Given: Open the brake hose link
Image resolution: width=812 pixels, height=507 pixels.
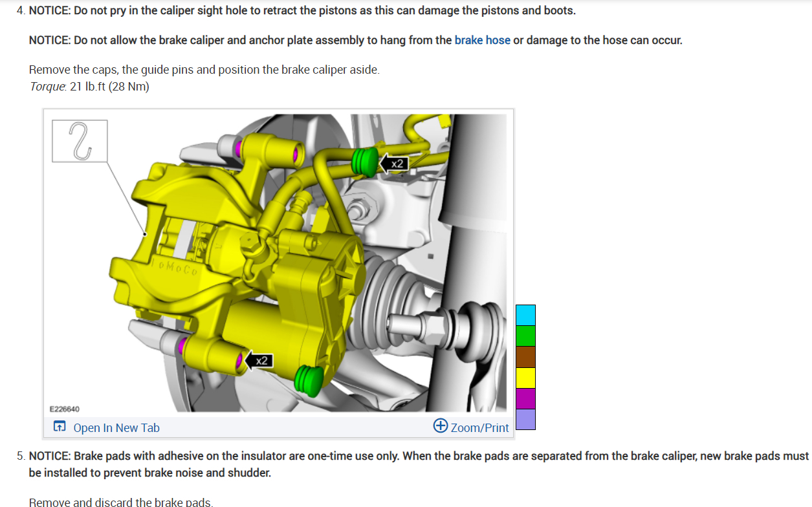Looking at the screenshot, I should pos(482,40).
